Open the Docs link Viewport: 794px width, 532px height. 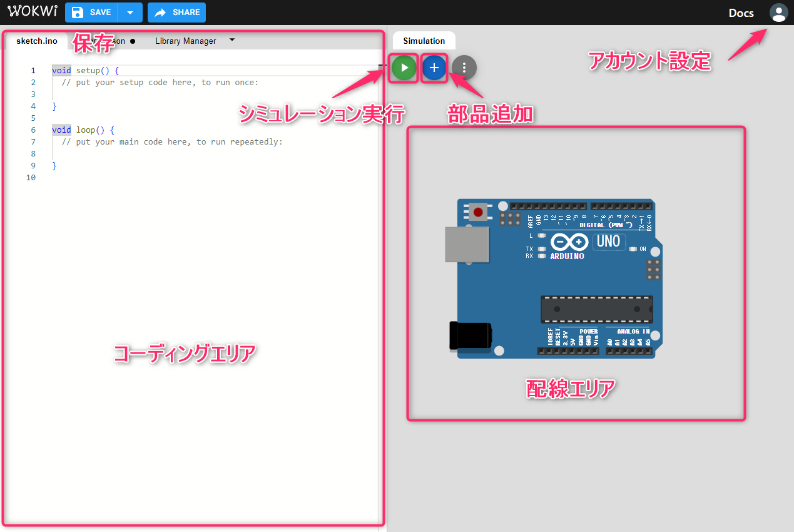(740, 13)
